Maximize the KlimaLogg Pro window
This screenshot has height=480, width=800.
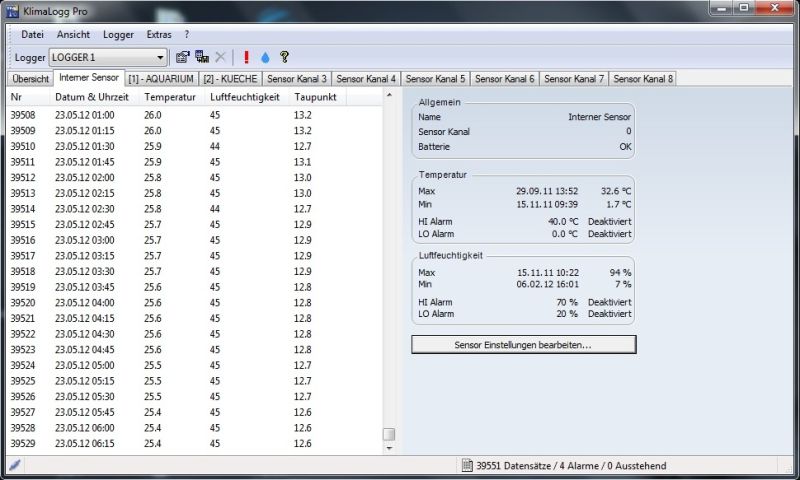coord(744,8)
